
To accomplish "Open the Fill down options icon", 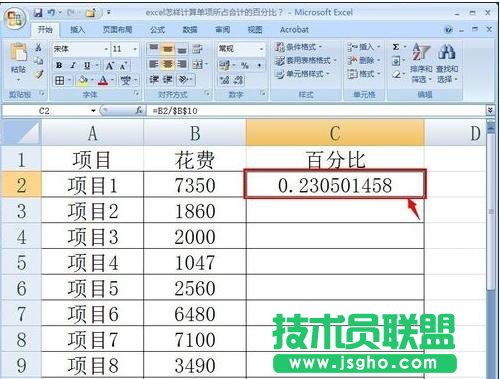I will (396, 61).
